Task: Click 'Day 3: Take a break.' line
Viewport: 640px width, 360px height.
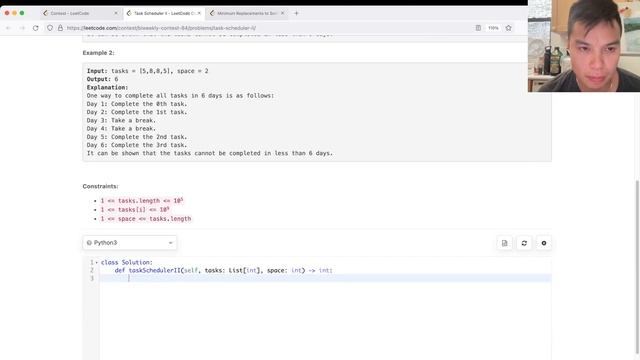Action: pos(121,120)
